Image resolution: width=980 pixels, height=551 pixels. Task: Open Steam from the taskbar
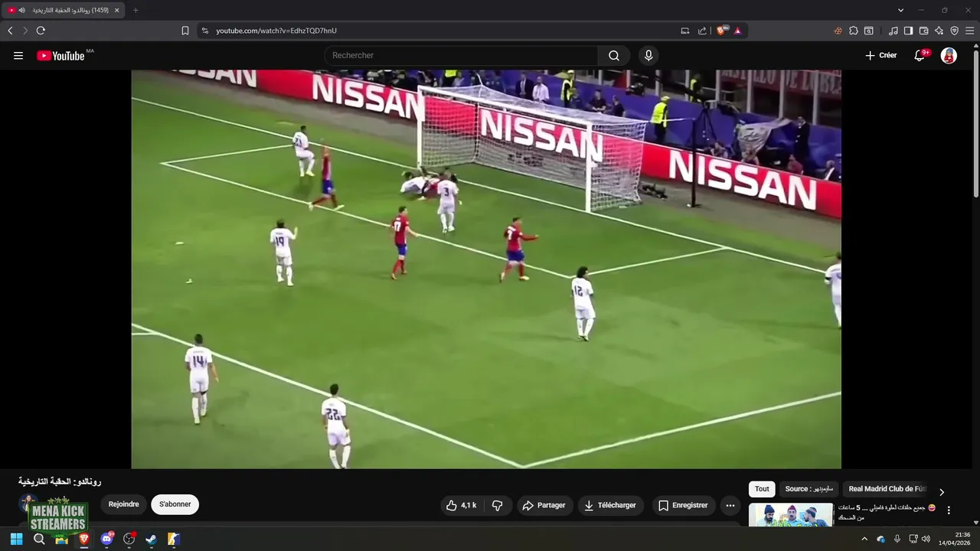(152, 539)
